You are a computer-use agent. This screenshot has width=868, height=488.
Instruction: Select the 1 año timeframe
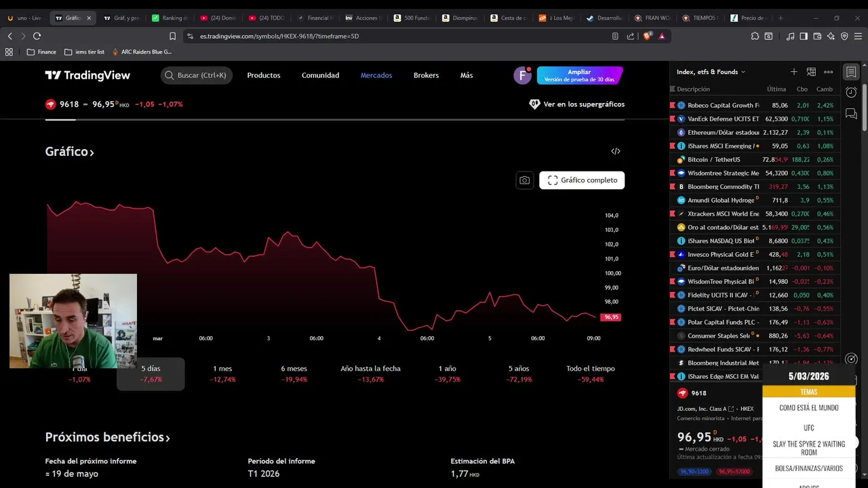tap(447, 373)
